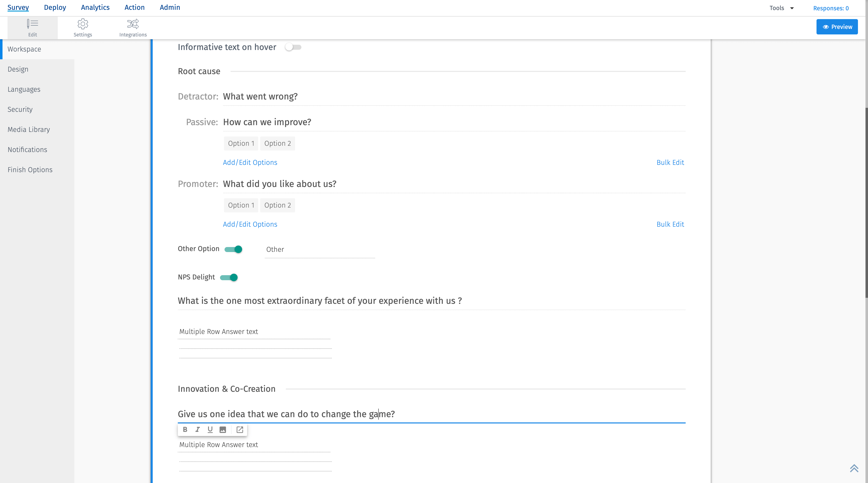Screen dimensions: 868x483
Task: Apply underline formatting in the text toolbar
Action: [210, 429]
